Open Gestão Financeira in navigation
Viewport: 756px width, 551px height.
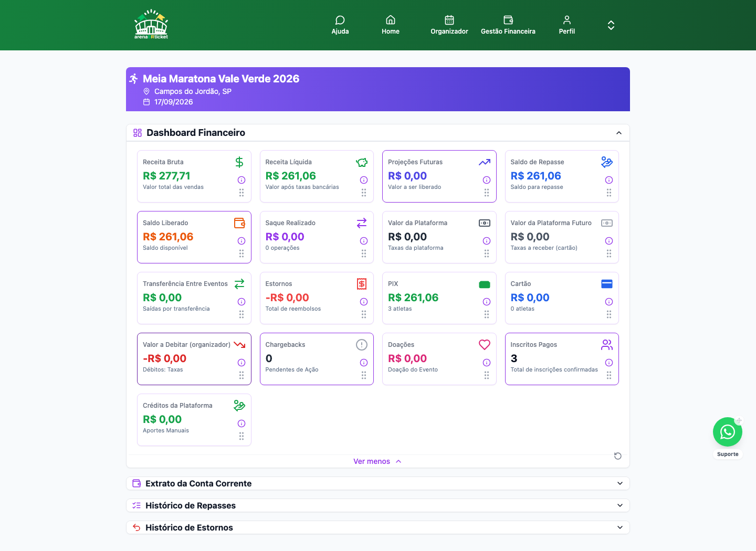click(x=508, y=25)
